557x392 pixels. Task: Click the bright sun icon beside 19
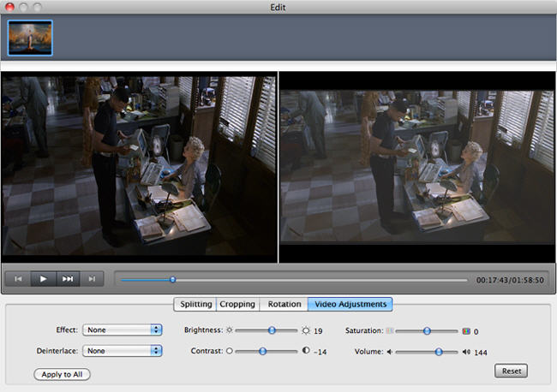tap(306, 330)
